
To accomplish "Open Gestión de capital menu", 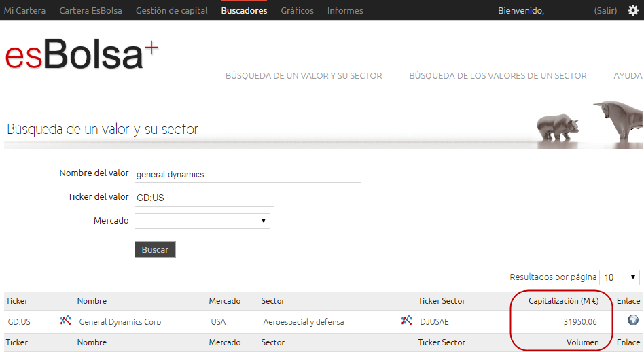I will tap(172, 10).
